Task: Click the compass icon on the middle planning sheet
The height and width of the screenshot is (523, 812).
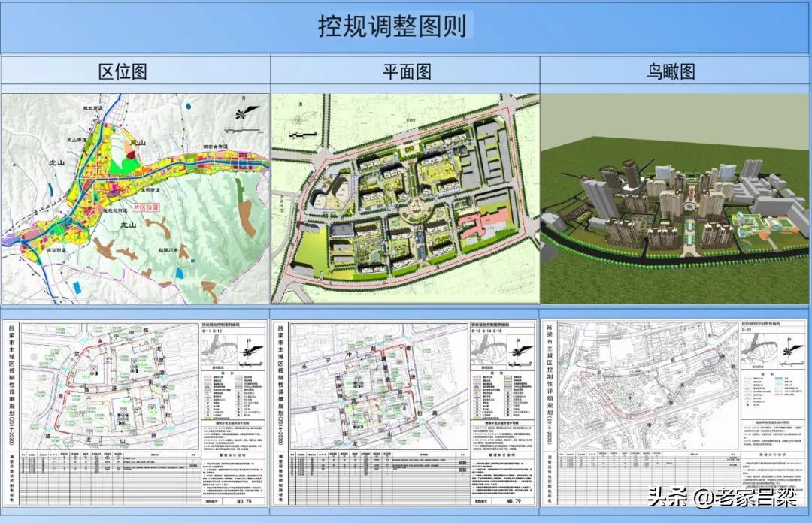Action: [x=518, y=351]
